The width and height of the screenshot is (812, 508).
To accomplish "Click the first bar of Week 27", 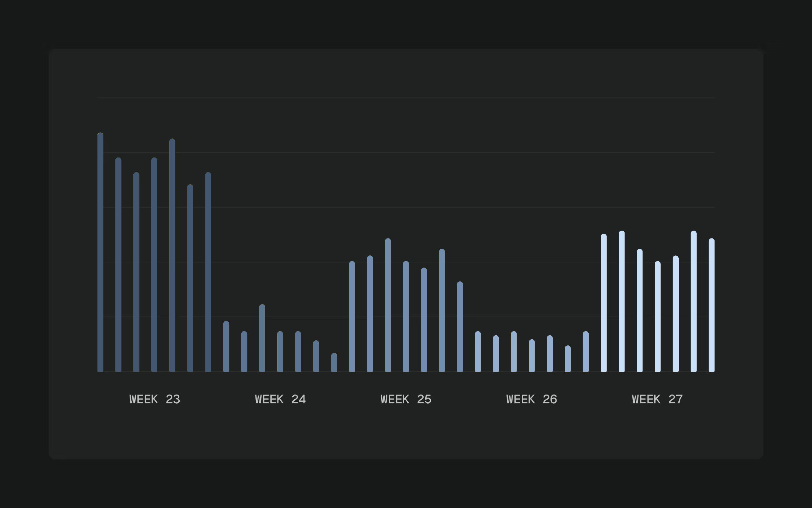I will click(x=604, y=303).
